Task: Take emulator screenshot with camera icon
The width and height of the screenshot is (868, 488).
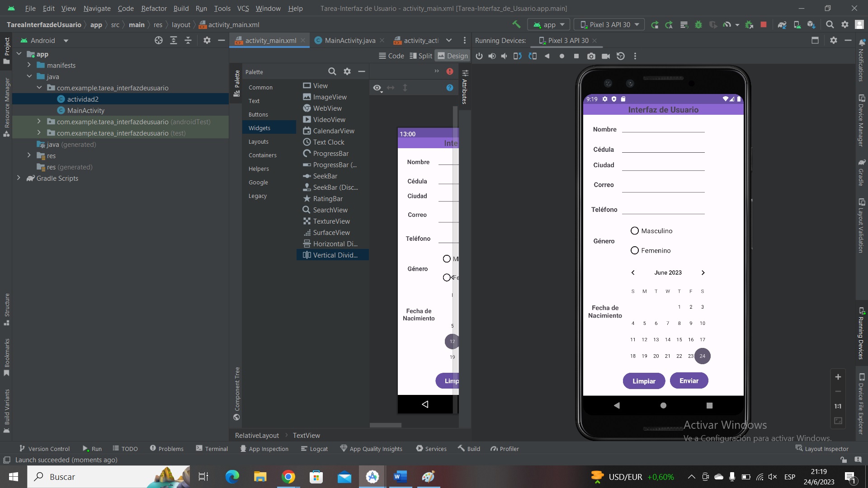Action: point(591,56)
